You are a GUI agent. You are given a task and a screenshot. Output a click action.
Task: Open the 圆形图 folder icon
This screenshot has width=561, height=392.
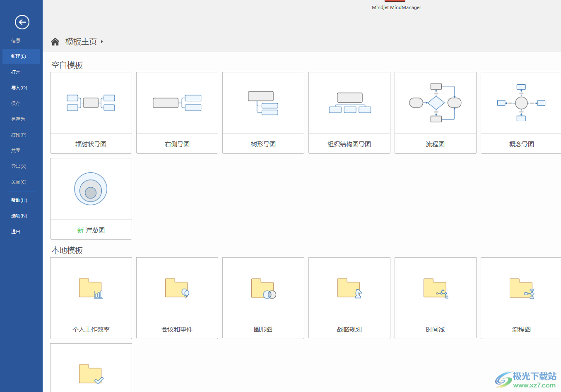coord(263,288)
